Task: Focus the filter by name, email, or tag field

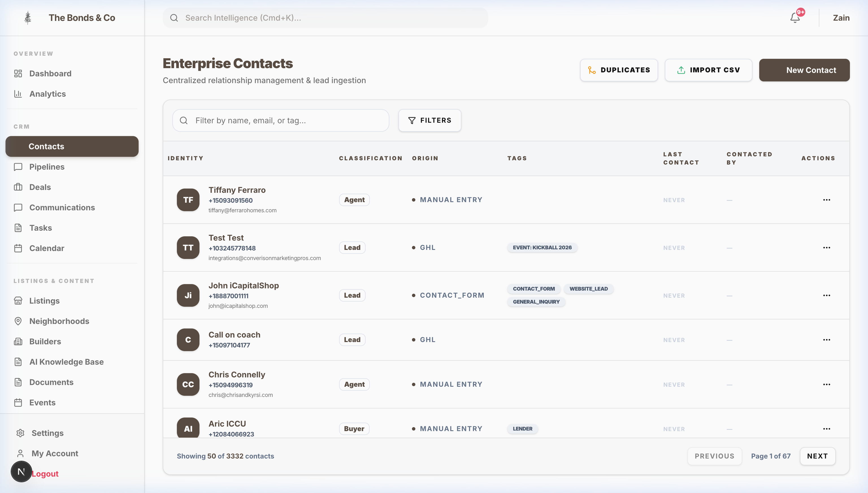Action: click(281, 120)
